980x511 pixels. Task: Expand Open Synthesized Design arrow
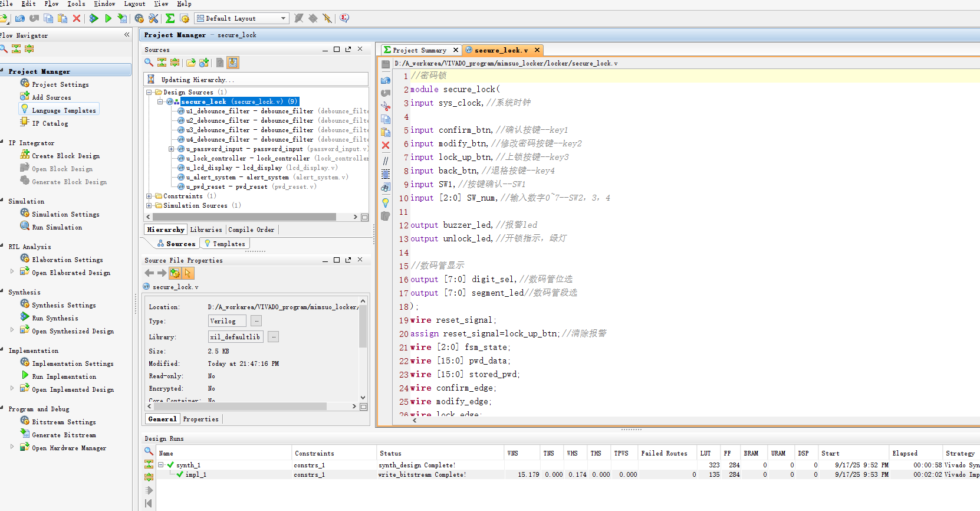point(12,330)
